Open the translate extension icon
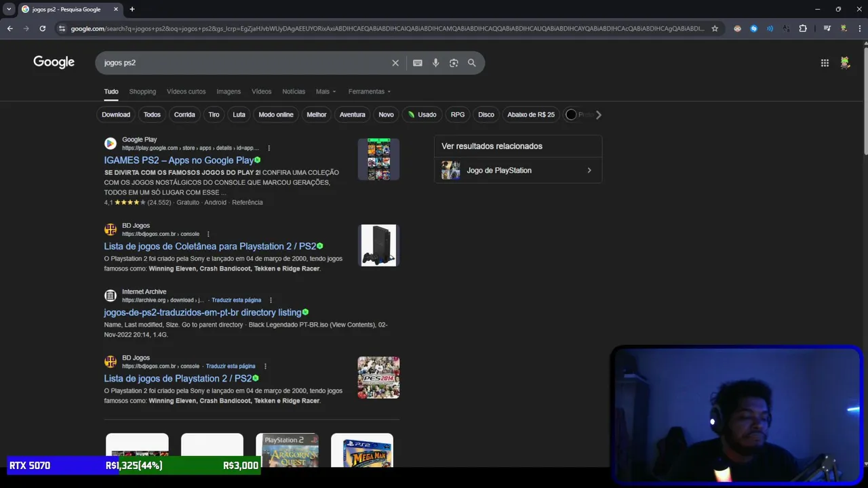This screenshot has height=488, width=868. click(786, 28)
